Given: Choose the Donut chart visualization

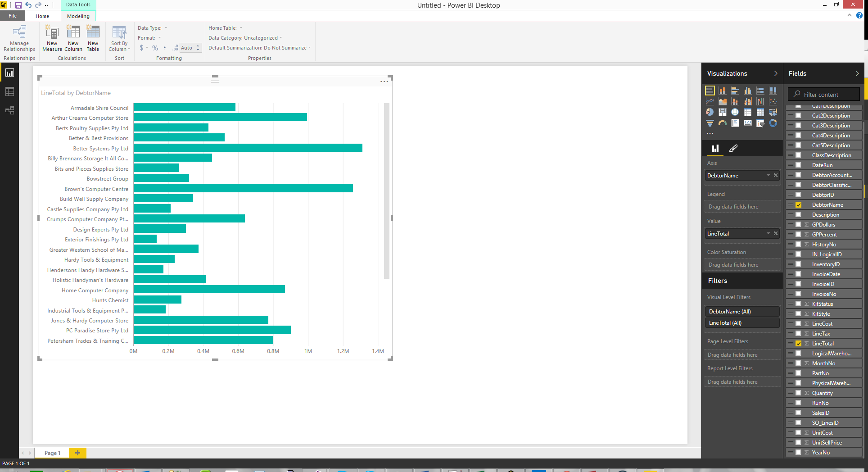Looking at the screenshot, I should coord(773,123).
